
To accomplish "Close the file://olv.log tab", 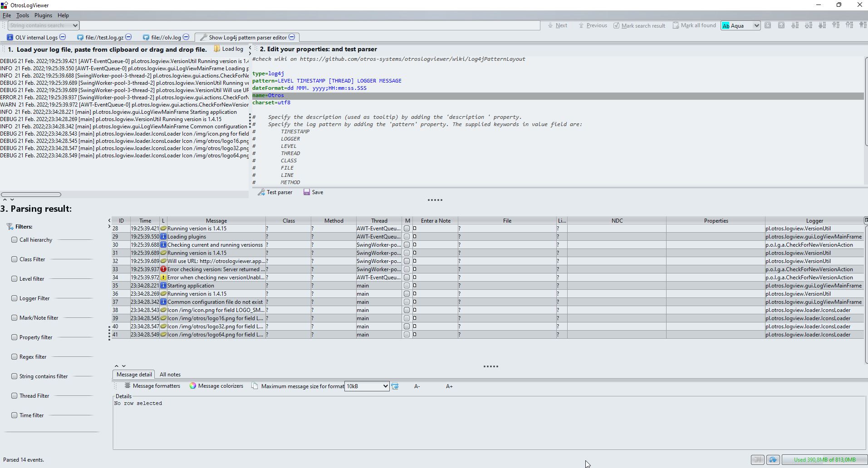I will [x=186, y=37].
